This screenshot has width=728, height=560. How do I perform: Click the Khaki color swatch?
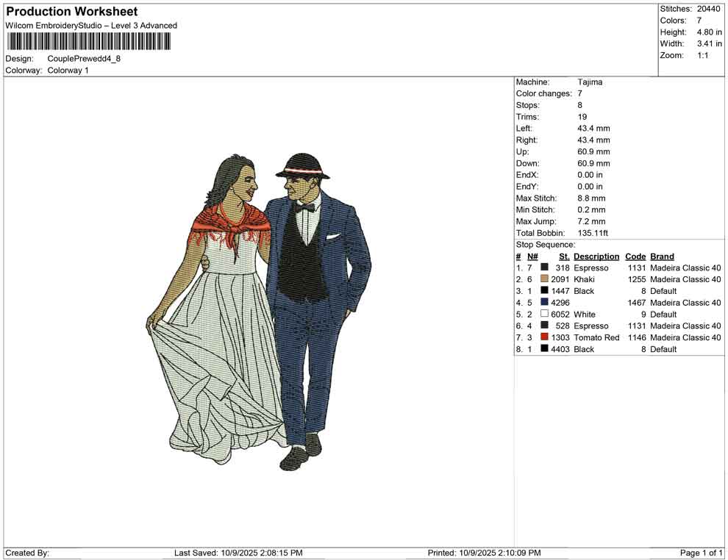544,279
